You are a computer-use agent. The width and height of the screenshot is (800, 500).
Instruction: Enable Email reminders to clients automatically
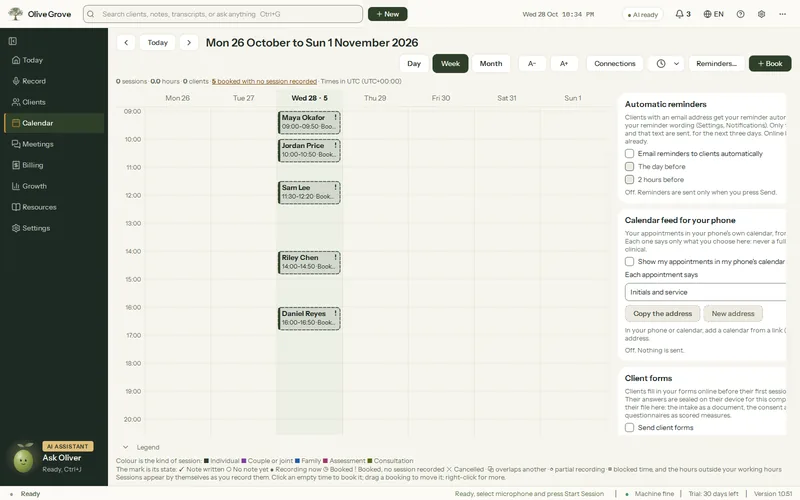630,154
